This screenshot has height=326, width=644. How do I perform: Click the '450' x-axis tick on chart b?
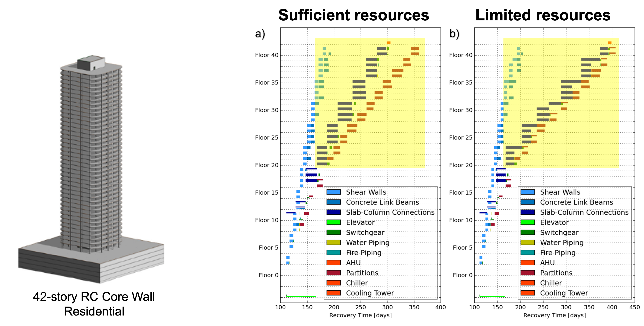[x=635, y=307]
